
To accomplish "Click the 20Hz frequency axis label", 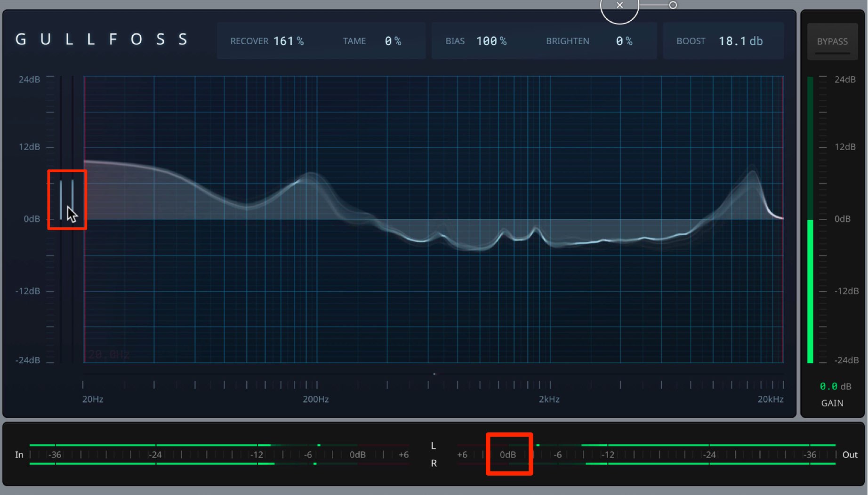I will click(x=93, y=399).
